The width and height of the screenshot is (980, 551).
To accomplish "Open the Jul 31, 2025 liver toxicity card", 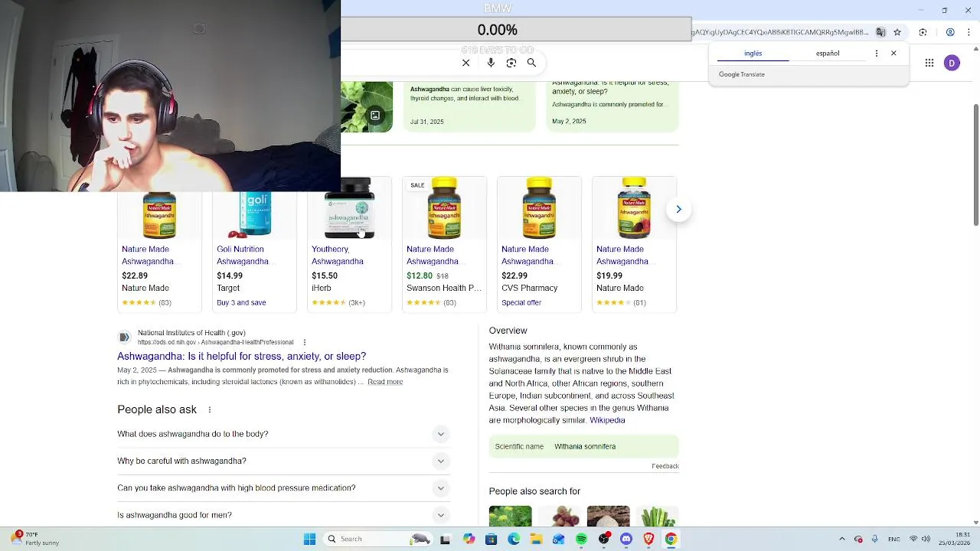I will click(x=469, y=107).
